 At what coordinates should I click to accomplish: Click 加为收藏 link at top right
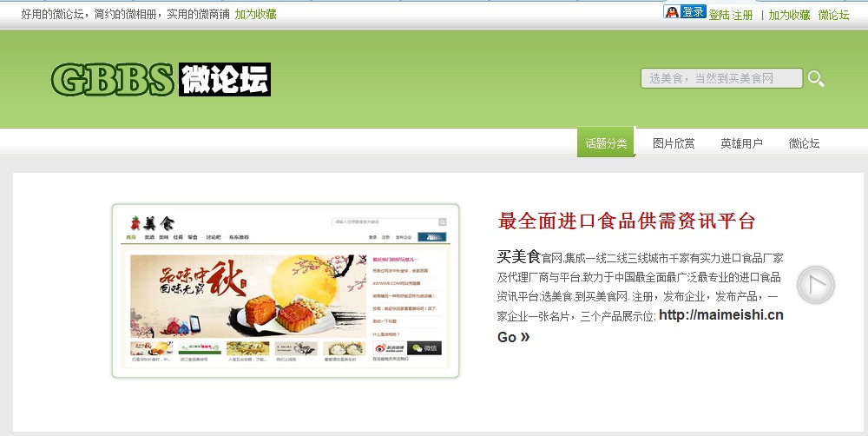click(789, 15)
